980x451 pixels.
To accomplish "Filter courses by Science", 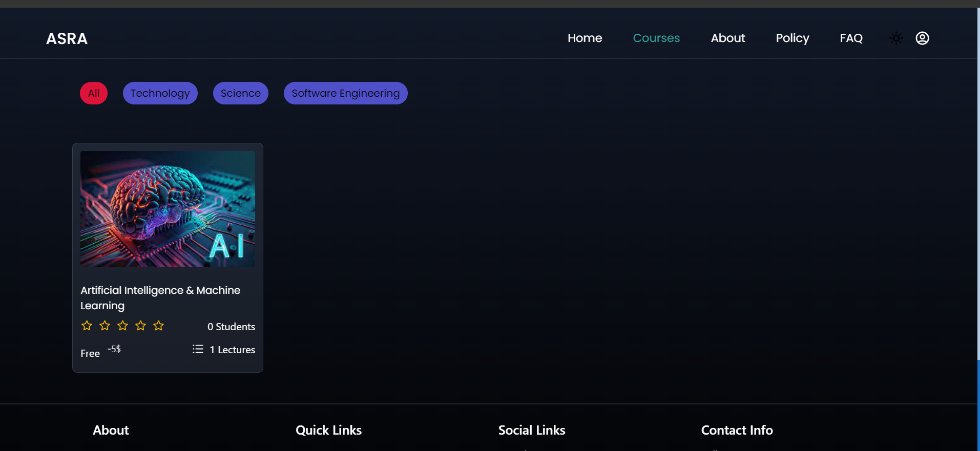I will [240, 93].
